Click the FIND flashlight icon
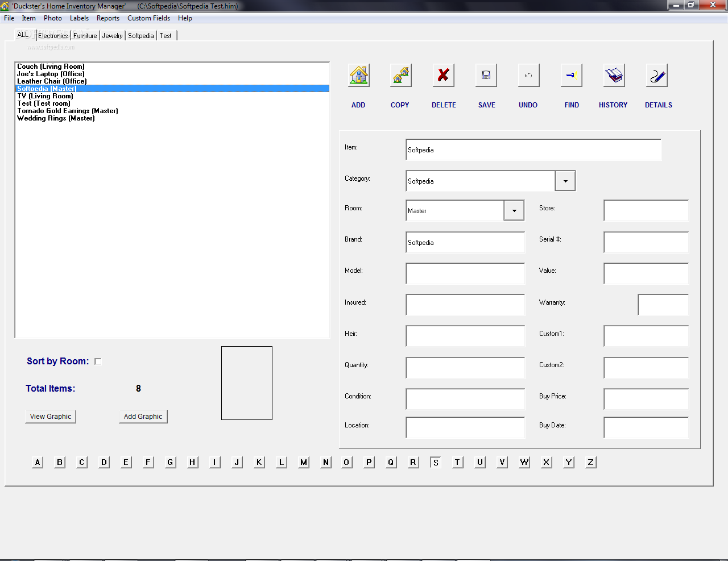This screenshot has width=728, height=561. 572,75
